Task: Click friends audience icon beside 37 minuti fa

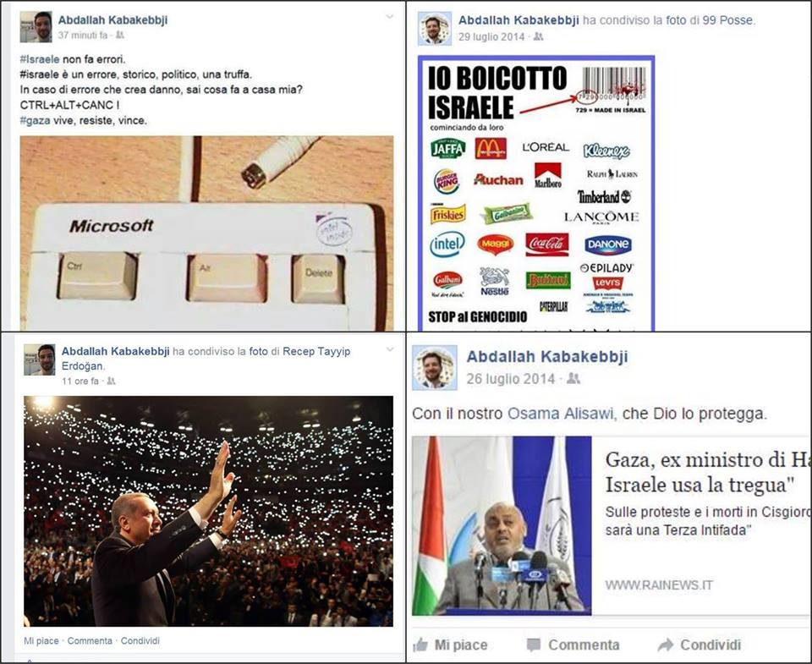Action: pos(119,36)
